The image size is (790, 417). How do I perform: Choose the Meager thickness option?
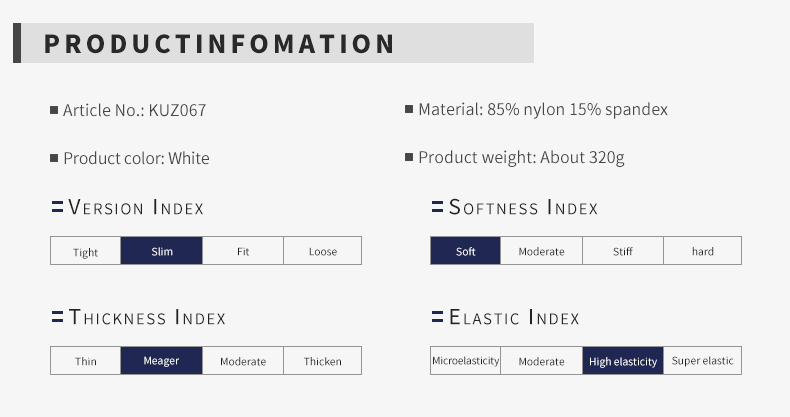(162, 361)
